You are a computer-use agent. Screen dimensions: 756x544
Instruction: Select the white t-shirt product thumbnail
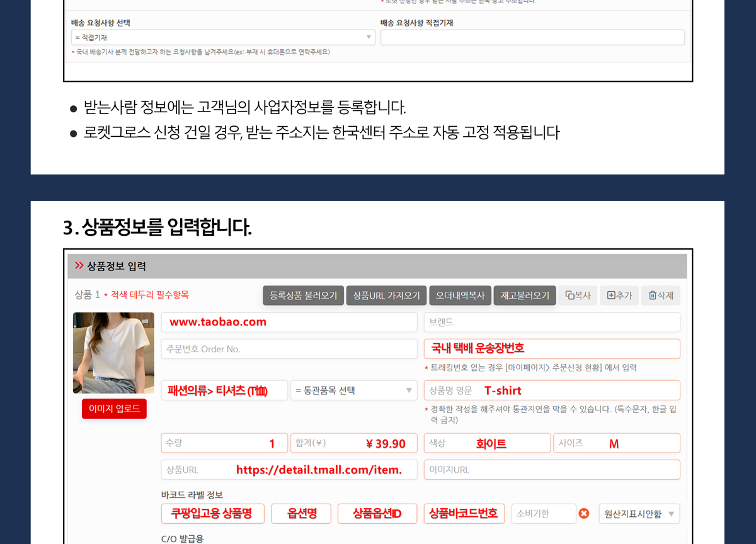point(114,353)
